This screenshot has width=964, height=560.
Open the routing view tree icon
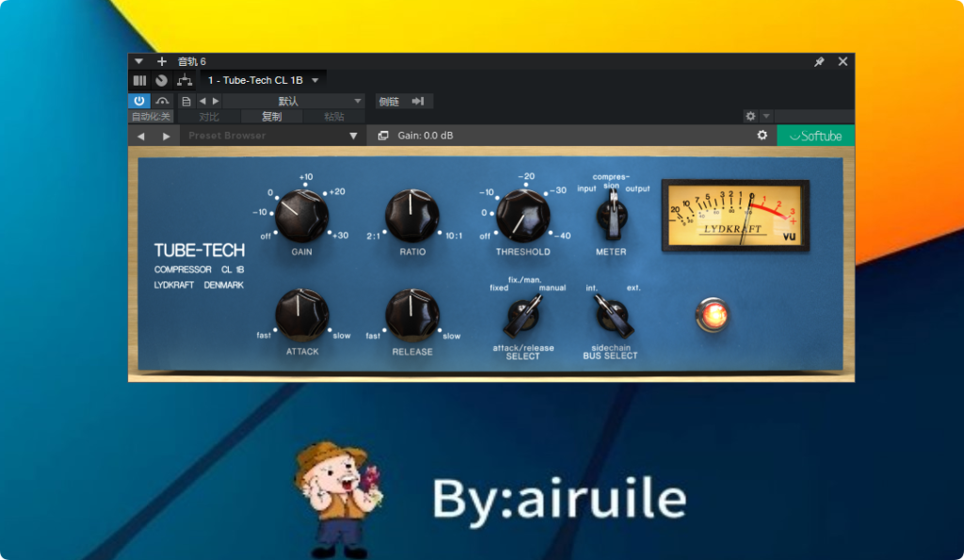[x=185, y=81]
